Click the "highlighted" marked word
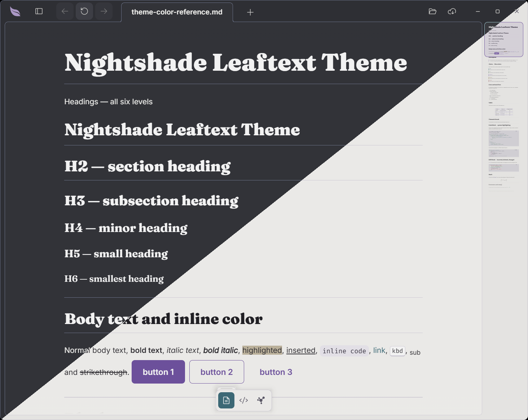The image size is (528, 420). (262, 350)
